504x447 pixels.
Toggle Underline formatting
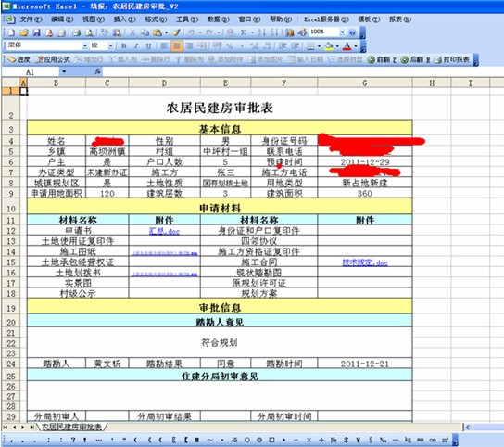148,46
